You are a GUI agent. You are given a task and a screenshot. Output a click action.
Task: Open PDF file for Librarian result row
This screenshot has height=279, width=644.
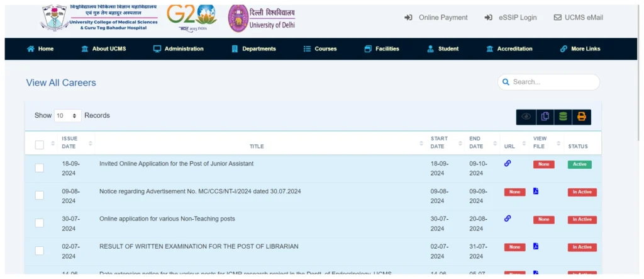(x=536, y=246)
